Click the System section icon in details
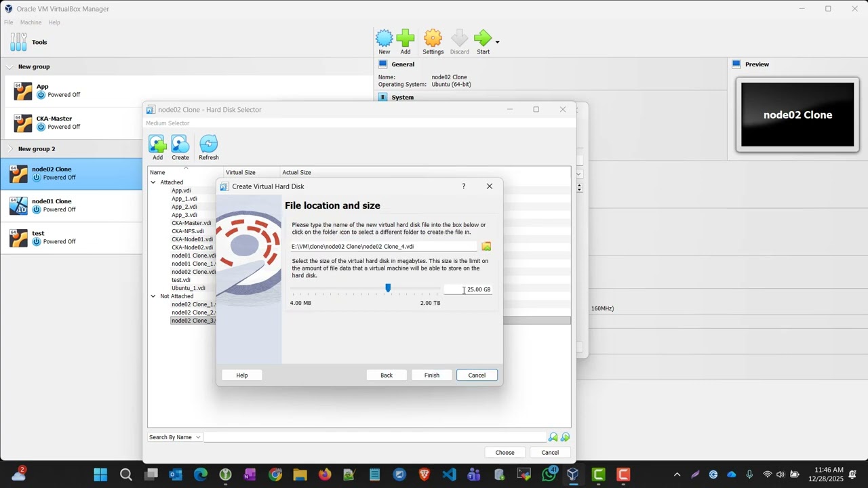868x488 pixels. point(382,97)
